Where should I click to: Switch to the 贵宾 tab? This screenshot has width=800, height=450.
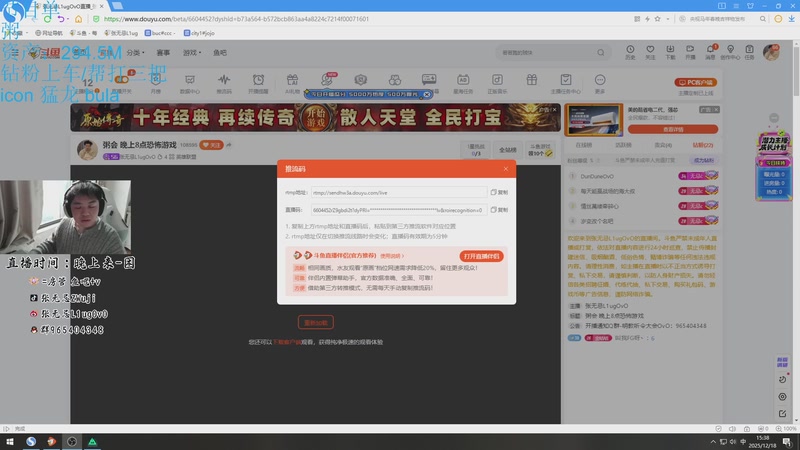(x=663, y=145)
